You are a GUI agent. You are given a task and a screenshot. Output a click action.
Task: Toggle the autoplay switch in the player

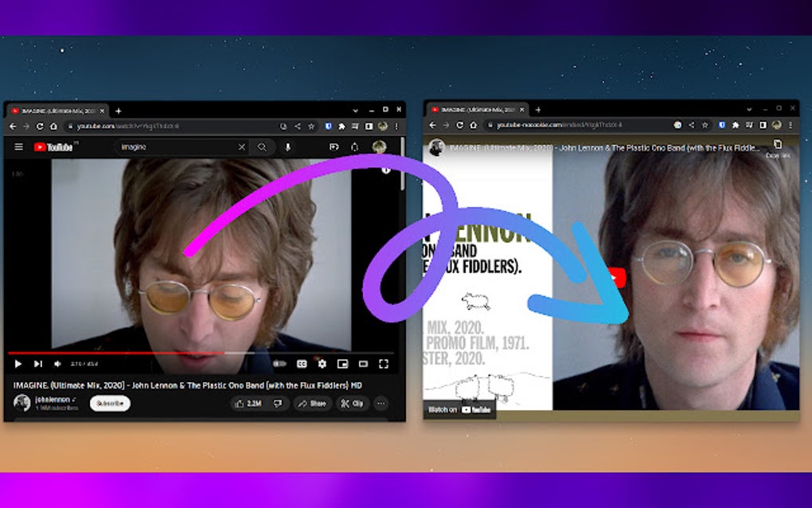279,363
